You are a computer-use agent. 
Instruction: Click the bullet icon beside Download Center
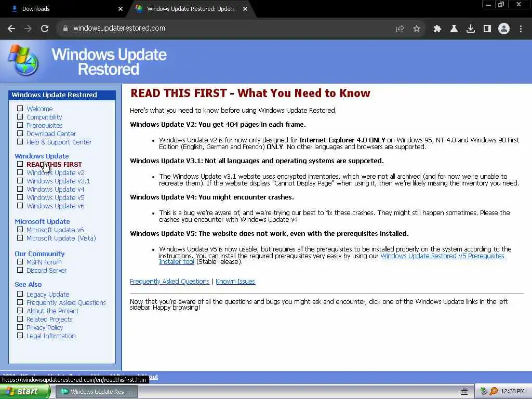point(20,134)
